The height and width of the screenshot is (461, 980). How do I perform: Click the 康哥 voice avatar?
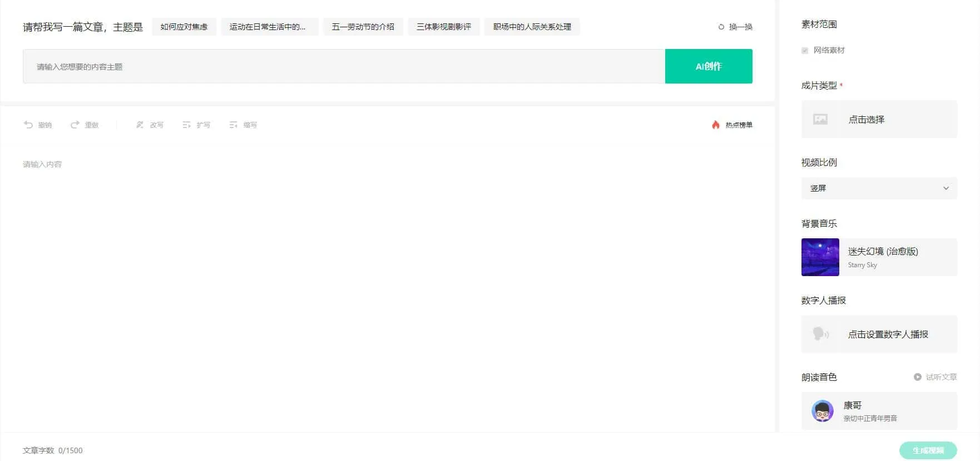click(x=823, y=411)
